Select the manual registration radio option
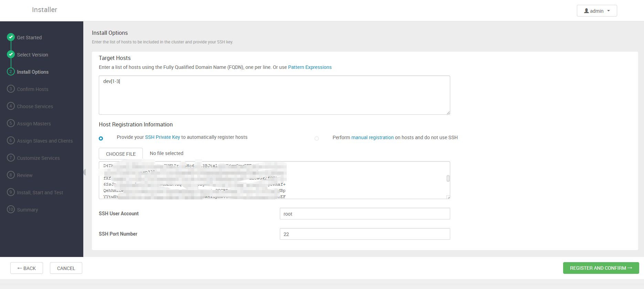644x289 pixels. [317, 138]
